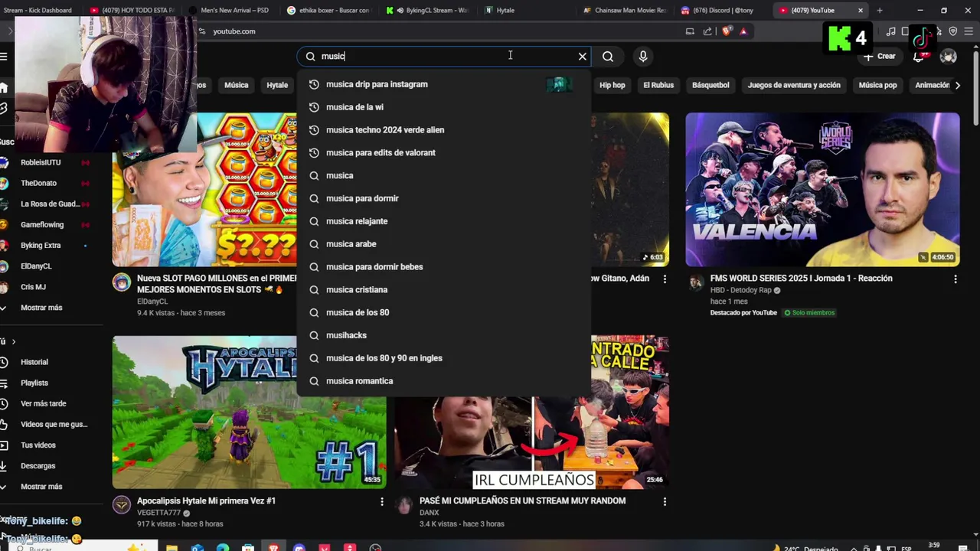Switch to the Discord browser tab
980x551 pixels.
coord(720,10)
